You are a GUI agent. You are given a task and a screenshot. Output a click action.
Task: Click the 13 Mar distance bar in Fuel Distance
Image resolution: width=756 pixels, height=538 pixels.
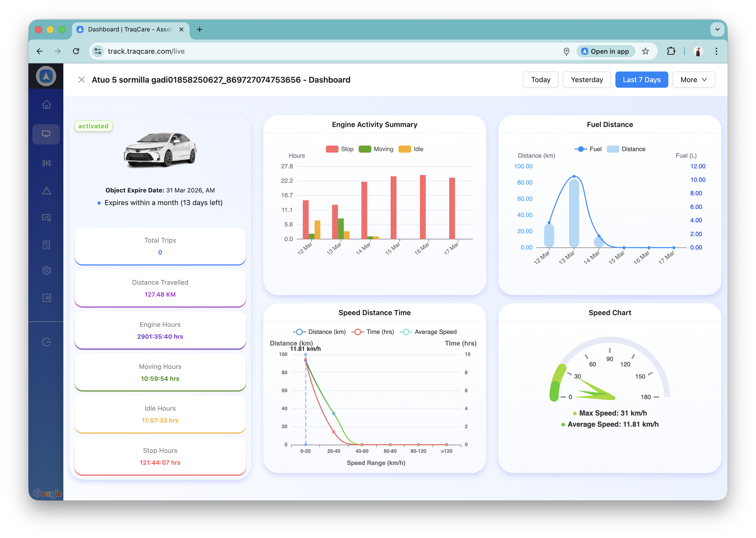pyautogui.click(x=574, y=213)
